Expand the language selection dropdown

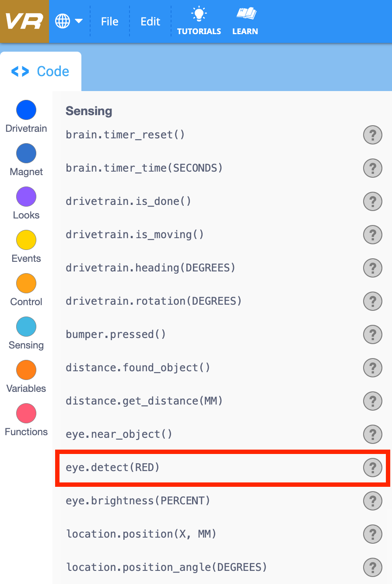(x=68, y=21)
